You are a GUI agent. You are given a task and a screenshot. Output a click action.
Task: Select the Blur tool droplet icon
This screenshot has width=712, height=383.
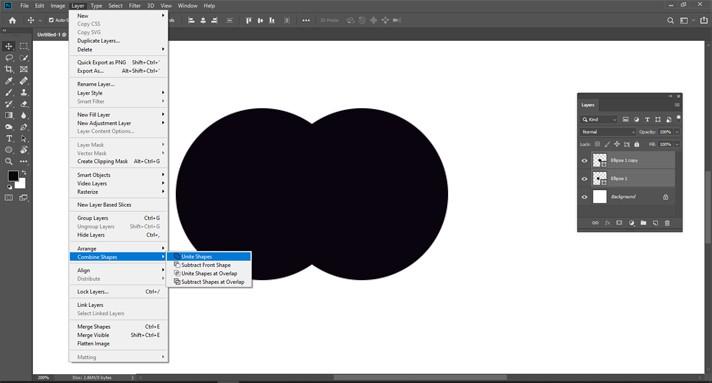pyautogui.click(x=24, y=115)
